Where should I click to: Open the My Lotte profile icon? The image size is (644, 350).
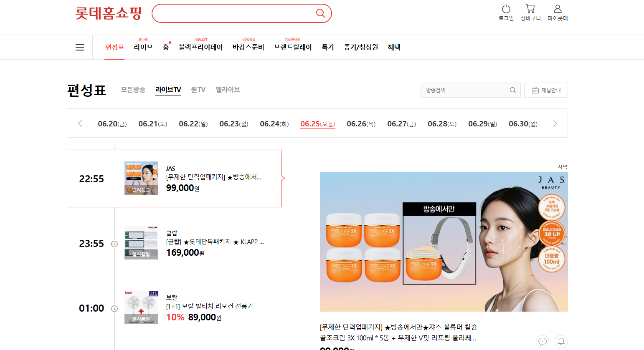[x=558, y=9]
